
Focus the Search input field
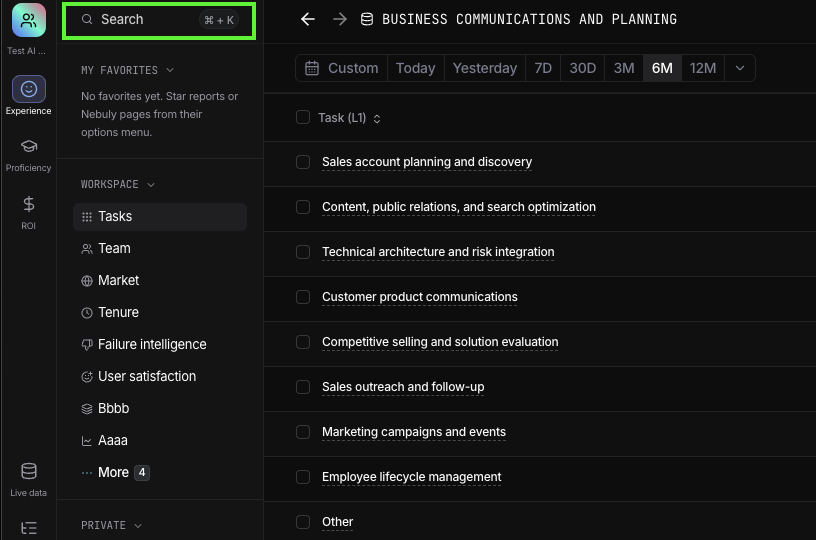159,20
